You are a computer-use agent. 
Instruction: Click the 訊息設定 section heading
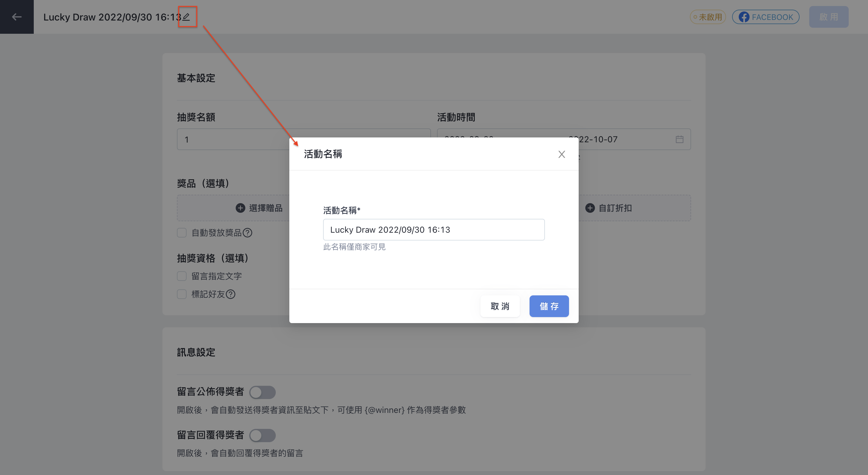point(196,352)
